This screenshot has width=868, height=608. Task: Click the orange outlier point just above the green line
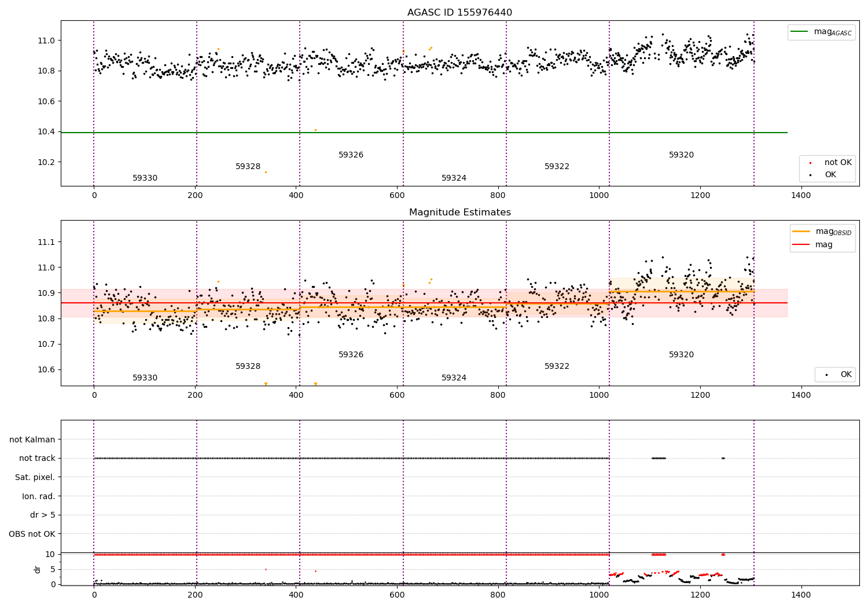(315, 130)
